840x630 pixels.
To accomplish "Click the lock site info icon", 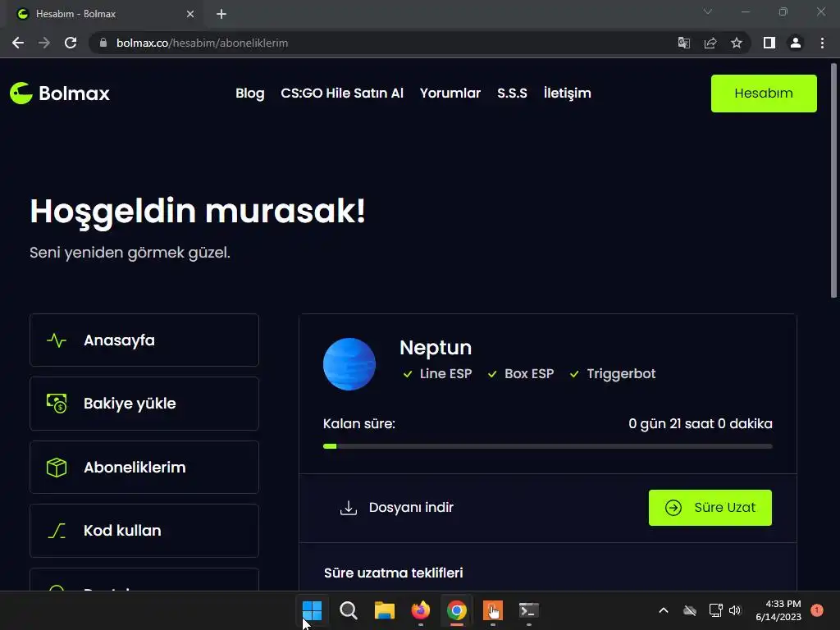I will 103,43.
